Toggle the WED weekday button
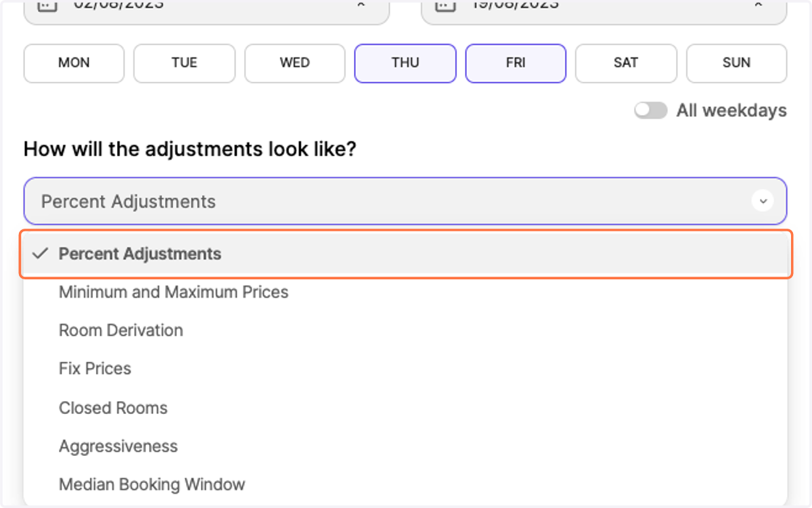Screen dimensions: 812x508 (x=295, y=64)
